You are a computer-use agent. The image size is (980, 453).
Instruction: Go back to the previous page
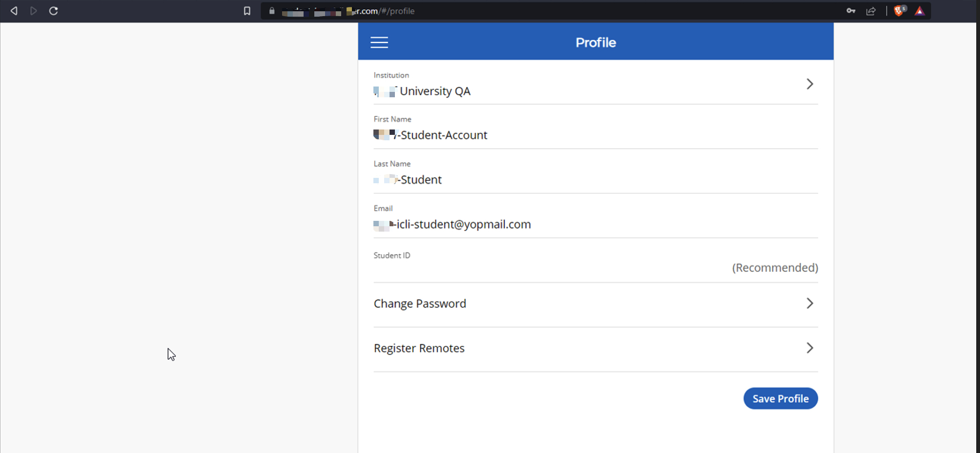coord(14,11)
